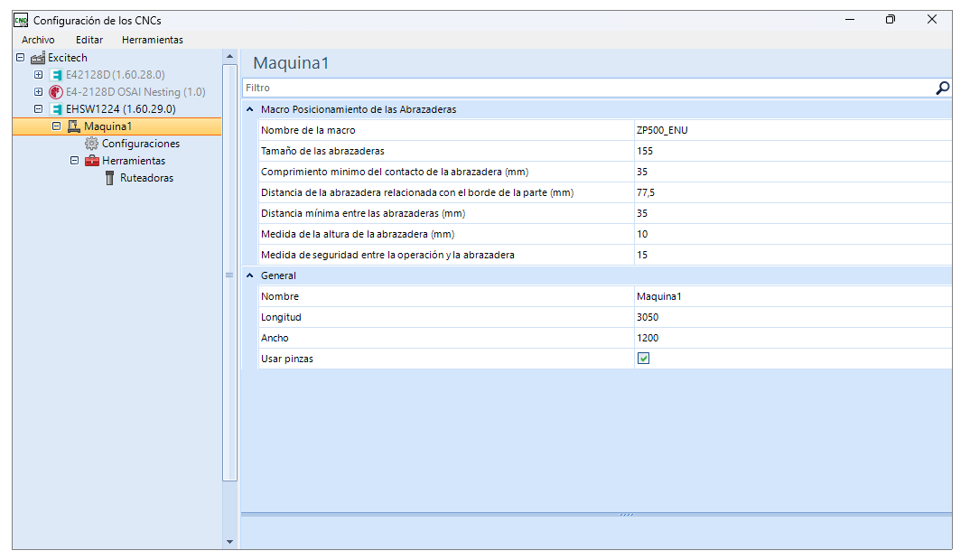
Task: Click the filter search magnifier icon
Action: [942, 89]
